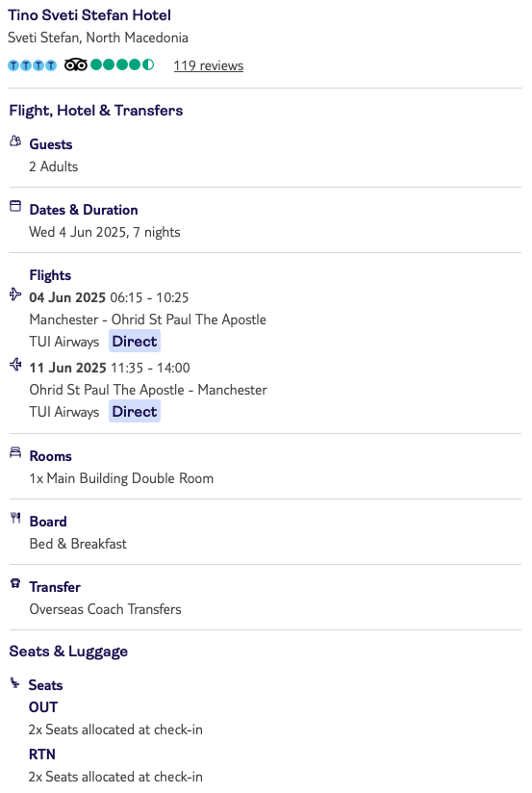Click the Tino Sveti Stefan Hotel title
532x793 pixels.
click(89, 15)
